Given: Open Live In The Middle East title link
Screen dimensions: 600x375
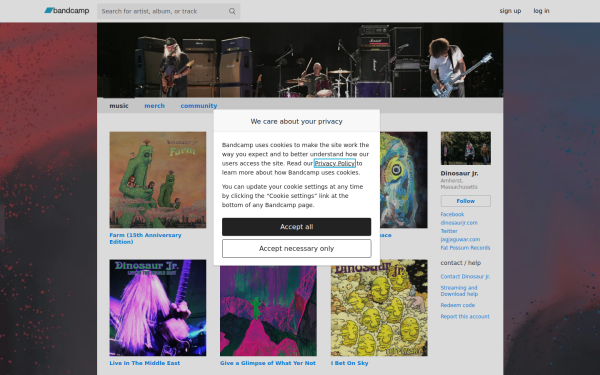Looking at the screenshot, I should click(x=145, y=363).
